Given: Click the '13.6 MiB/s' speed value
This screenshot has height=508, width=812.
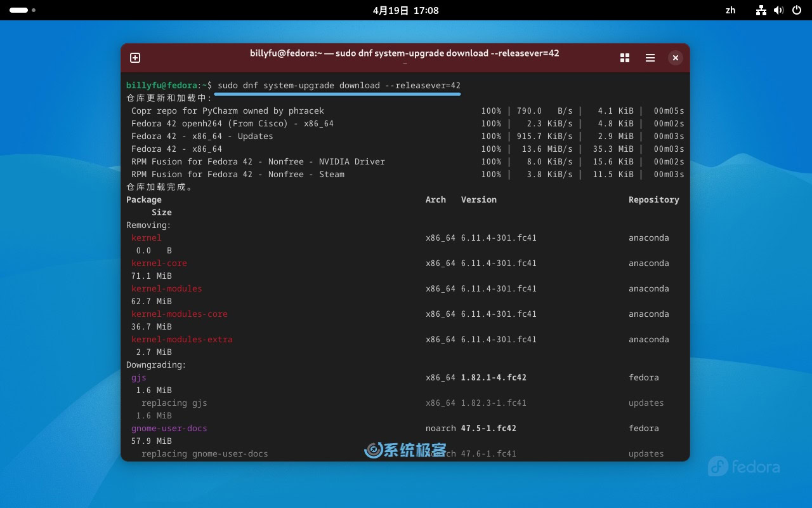Looking at the screenshot, I should 547,149.
